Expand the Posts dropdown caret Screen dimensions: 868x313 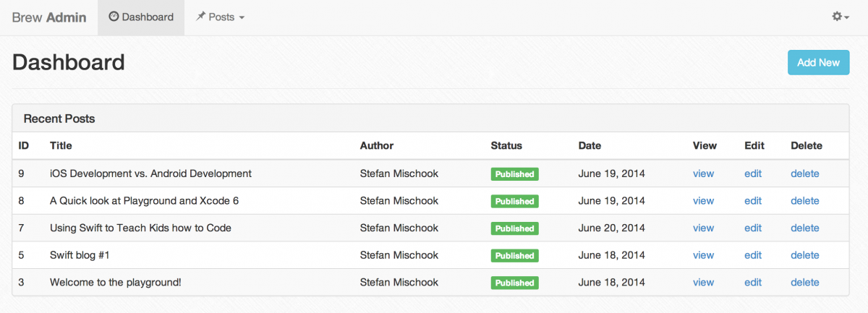click(242, 17)
